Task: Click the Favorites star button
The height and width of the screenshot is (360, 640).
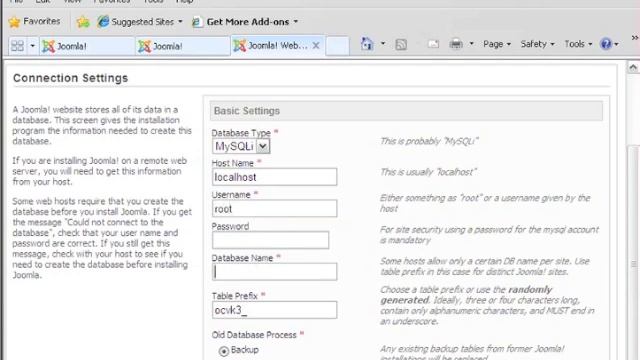Action: pyautogui.click(x=34, y=22)
